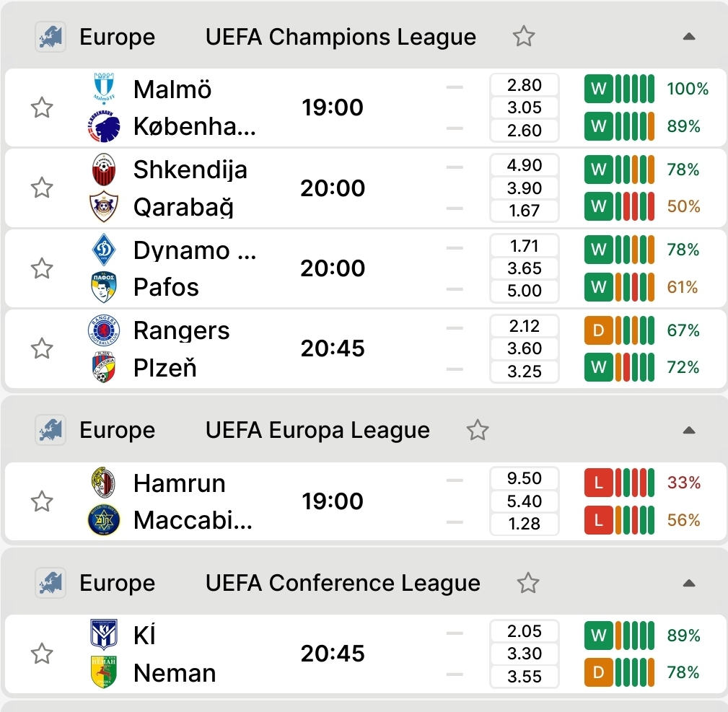Screen dimensions: 728x712
Task: Click the Rangers club badge
Action: click(103, 330)
